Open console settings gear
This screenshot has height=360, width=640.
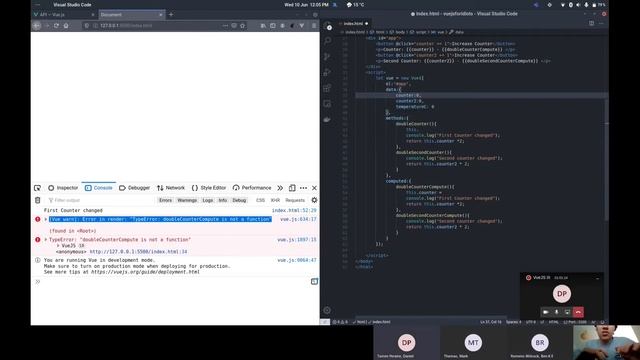(314, 200)
